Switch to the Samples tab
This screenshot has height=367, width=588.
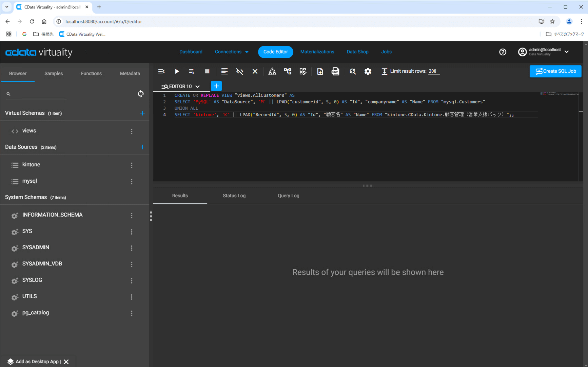(54, 73)
